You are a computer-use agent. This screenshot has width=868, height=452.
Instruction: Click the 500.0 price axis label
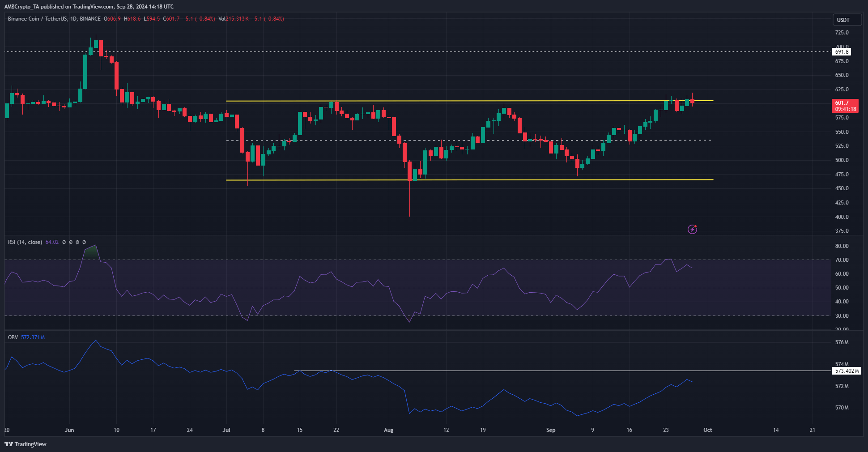click(x=842, y=160)
